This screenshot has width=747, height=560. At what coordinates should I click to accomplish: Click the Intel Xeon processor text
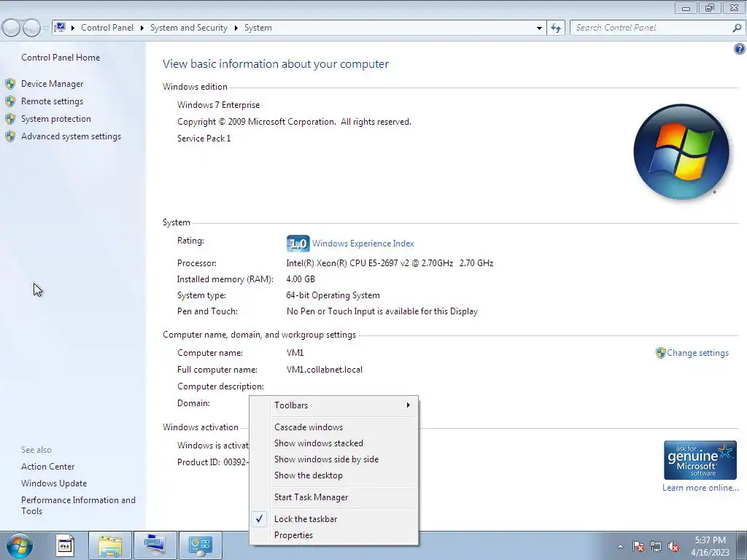(390, 262)
